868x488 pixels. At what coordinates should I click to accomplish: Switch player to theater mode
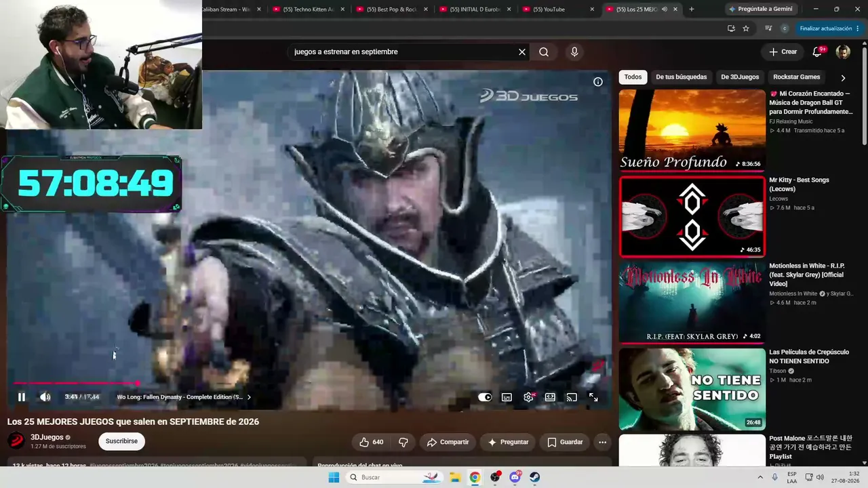pyautogui.click(x=550, y=397)
